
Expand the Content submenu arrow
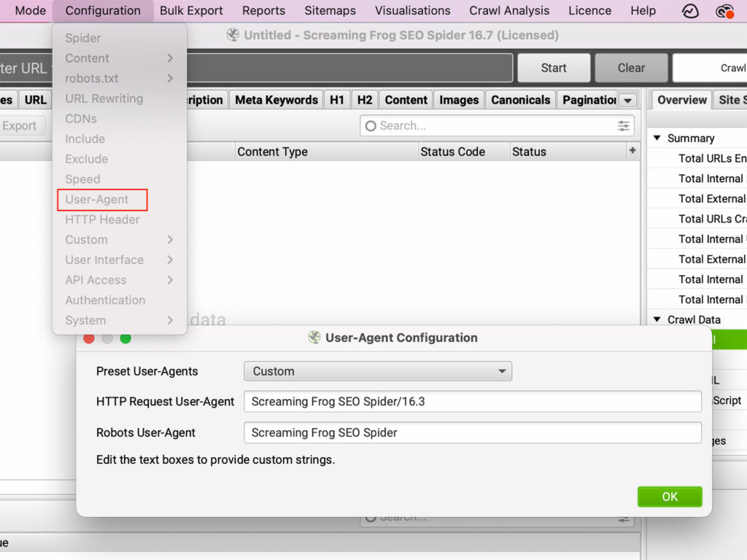(x=170, y=58)
